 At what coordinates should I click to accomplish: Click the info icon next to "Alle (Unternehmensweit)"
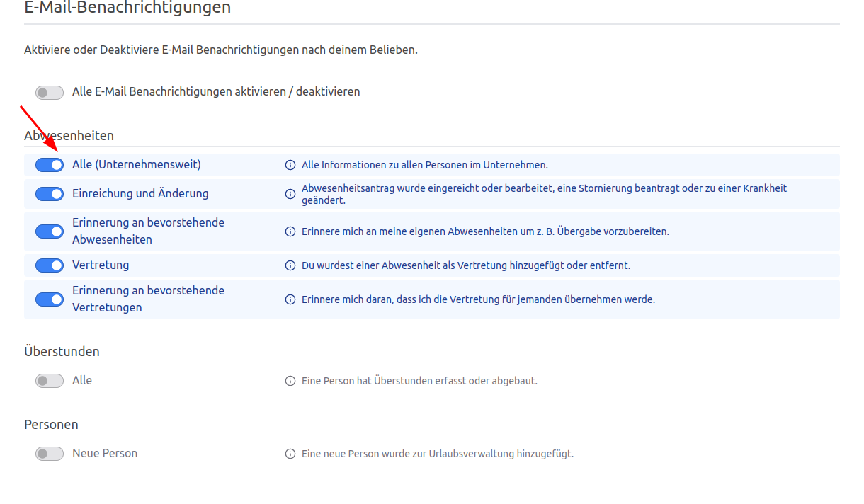290,164
